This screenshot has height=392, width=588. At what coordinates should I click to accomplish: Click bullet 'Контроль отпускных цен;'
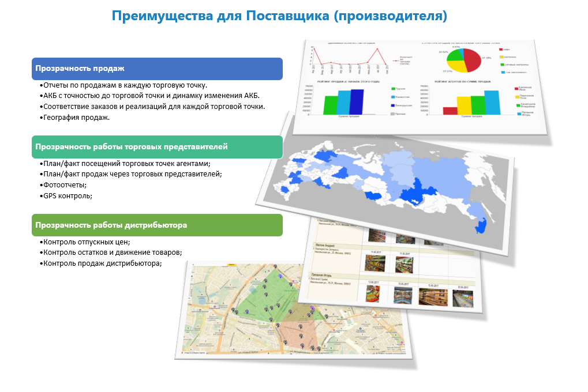click(x=85, y=242)
